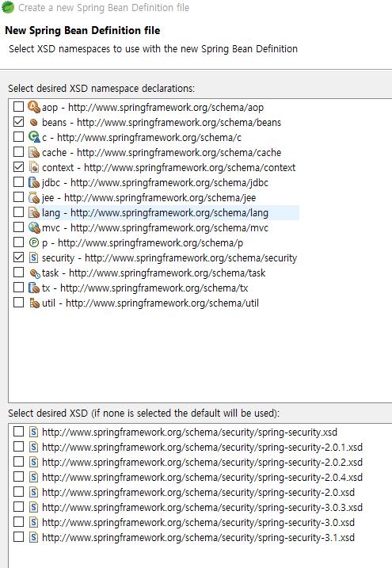Image resolution: width=392 pixels, height=568 pixels.
Task: Click the Spring leaf icon in title
Action: [8, 7]
